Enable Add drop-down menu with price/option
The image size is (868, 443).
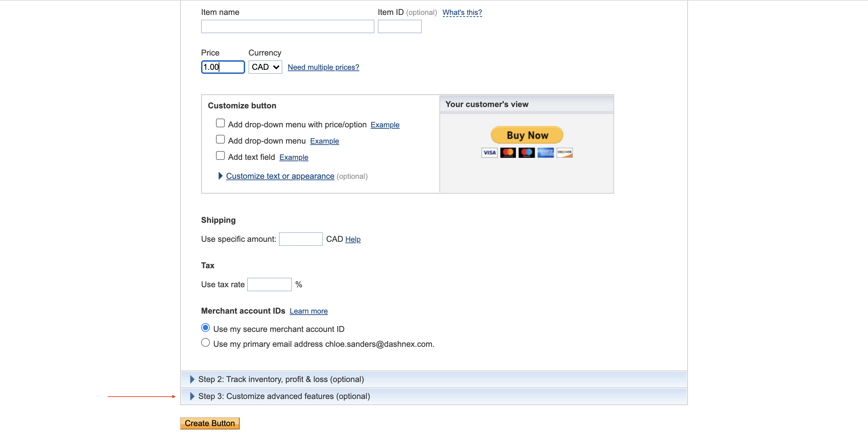pos(220,123)
